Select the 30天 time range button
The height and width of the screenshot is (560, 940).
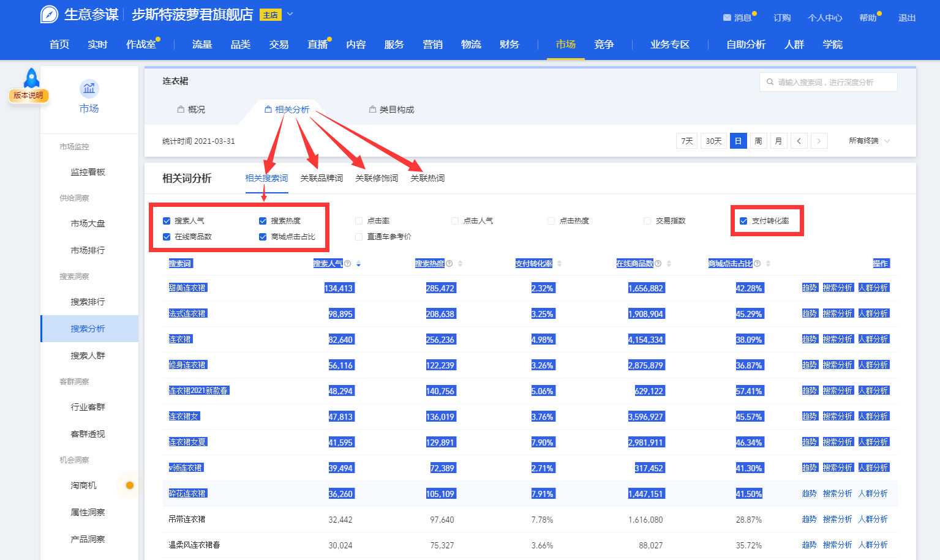[713, 141]
